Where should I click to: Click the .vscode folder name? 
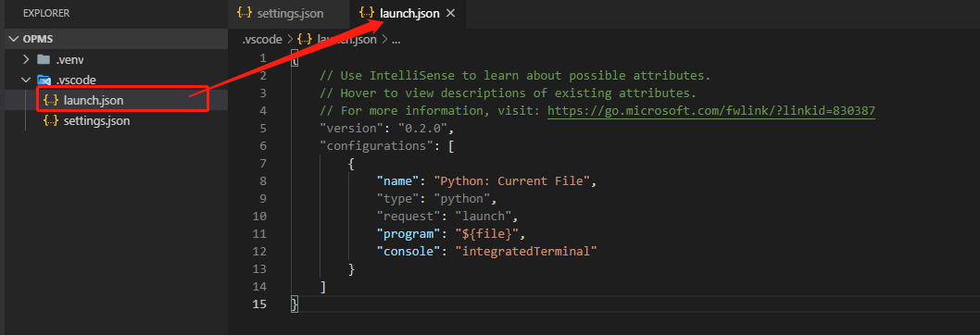[x=76, y=80]
